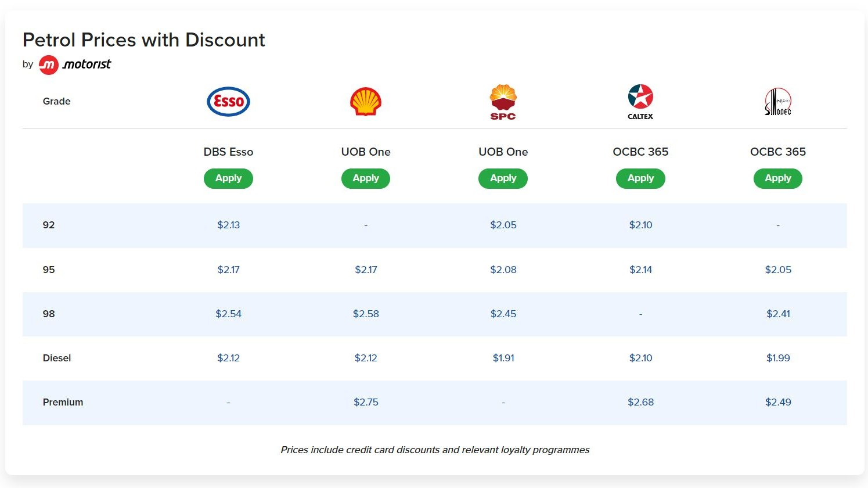This screenshot has width=868, height=488.
Task: Click the Grade column header
Action: coord(56,101)
